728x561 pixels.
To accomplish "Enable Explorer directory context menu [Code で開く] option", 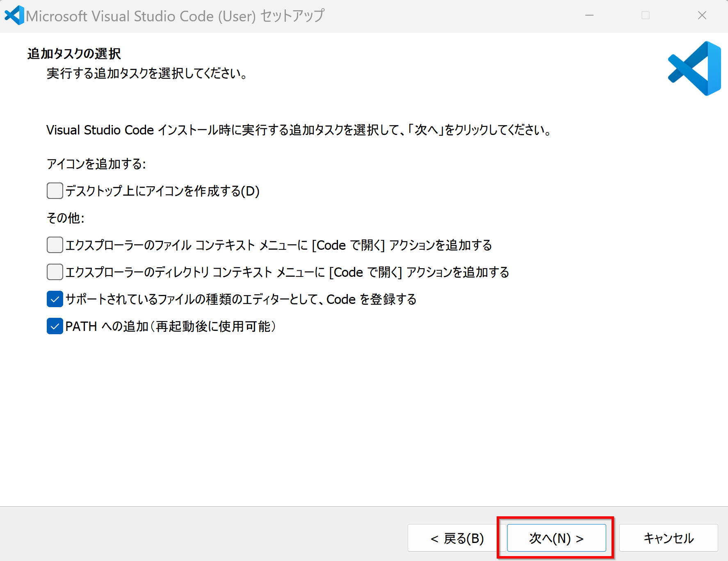I will tap(55, 272).
